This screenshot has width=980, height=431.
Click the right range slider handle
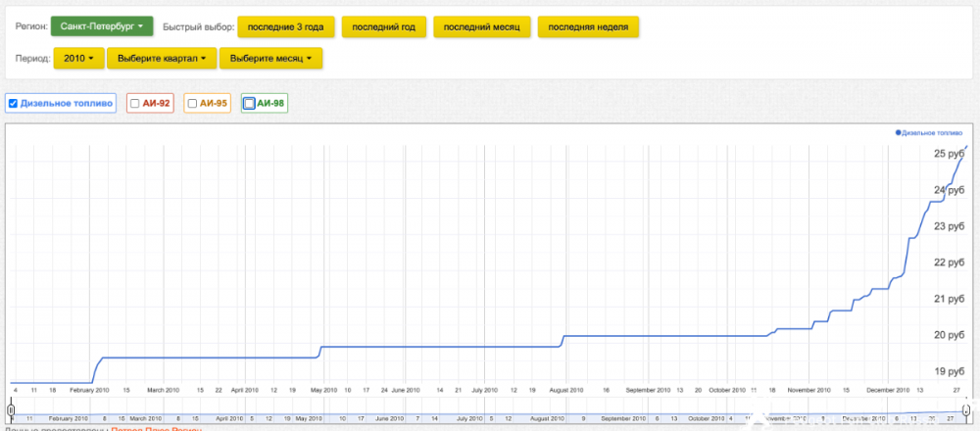tap(966, 411)
